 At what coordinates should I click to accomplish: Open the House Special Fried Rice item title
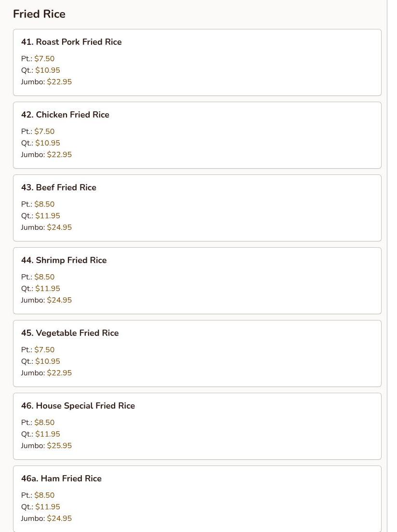78,406
